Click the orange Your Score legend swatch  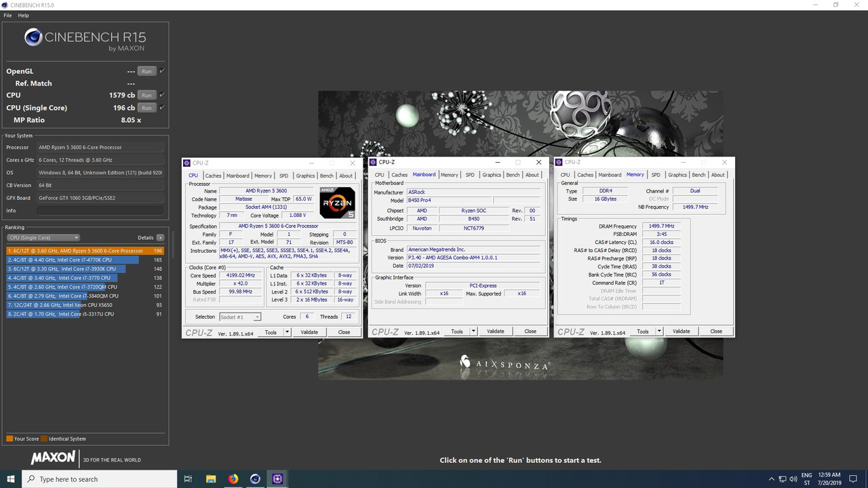(x=9, y=439)
